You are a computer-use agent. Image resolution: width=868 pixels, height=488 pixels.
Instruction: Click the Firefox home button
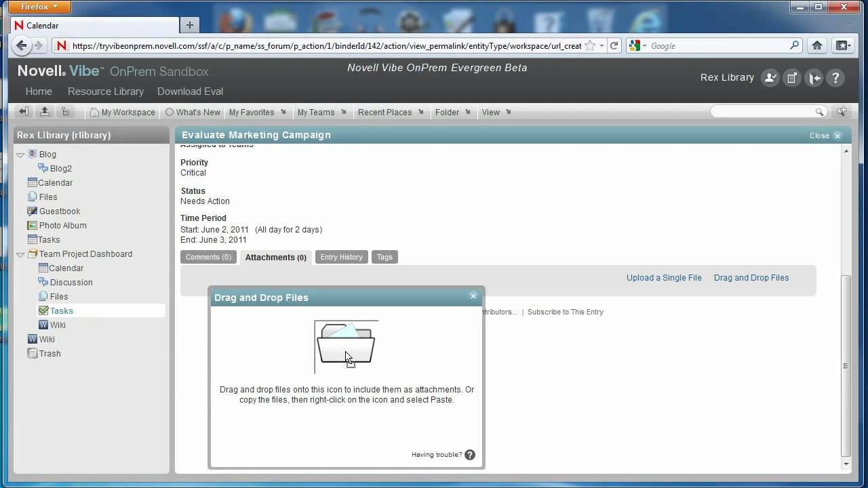point(817,45)
